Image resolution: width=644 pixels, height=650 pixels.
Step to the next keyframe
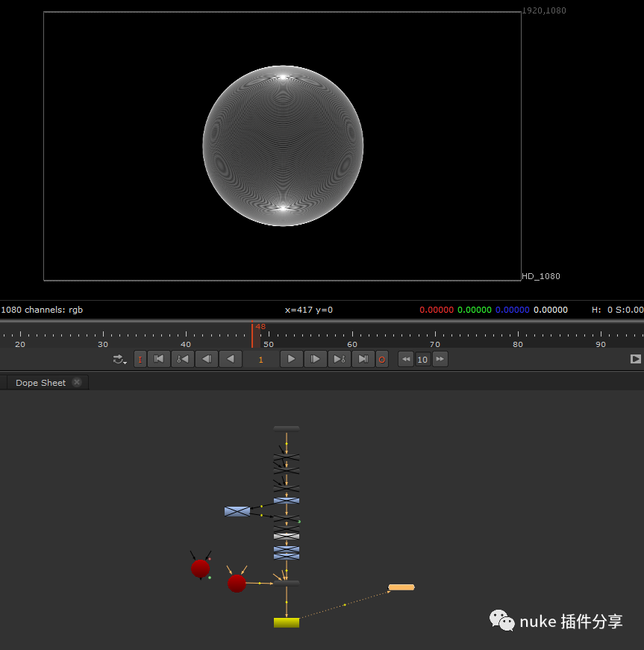pos(339,359)
